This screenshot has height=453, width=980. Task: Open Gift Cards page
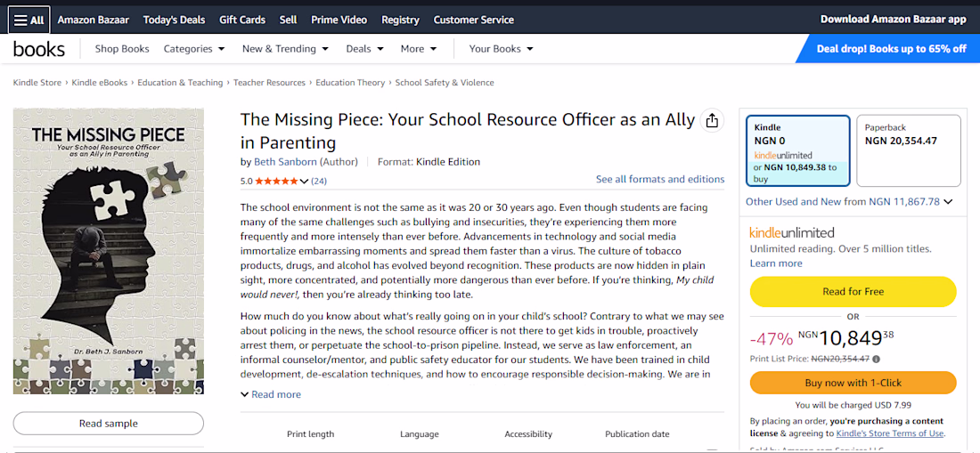coord(241,20)
